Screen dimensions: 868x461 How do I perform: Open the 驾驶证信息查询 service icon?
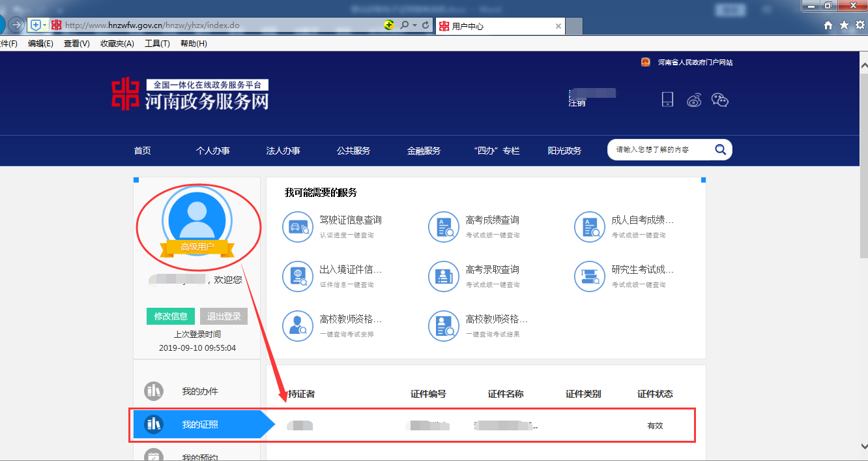pyautogui.click(x=298, y=227)
